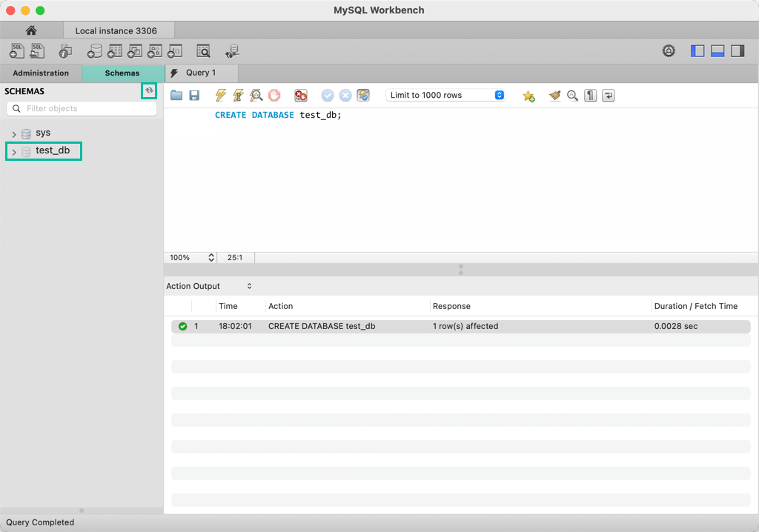Click the Create New Table icon
This screenshot has width=759, height=532.
pos(115,50)
